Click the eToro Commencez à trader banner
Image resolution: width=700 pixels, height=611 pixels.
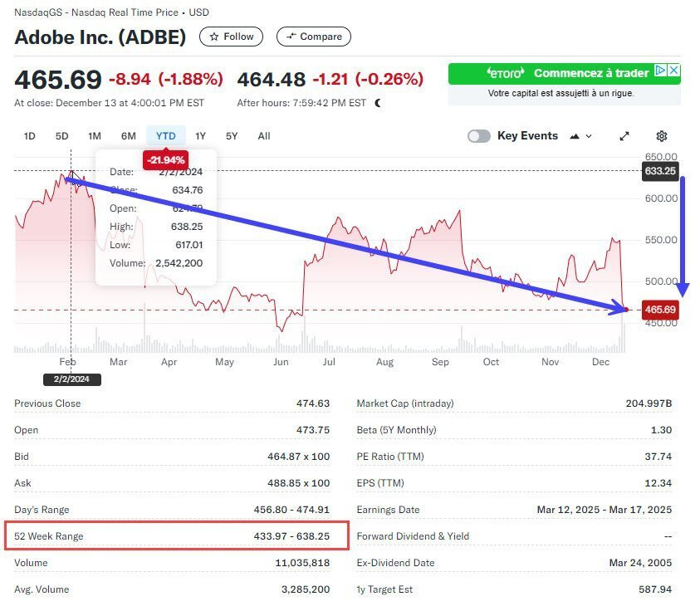pyautogui.click(x=565, y=74)
